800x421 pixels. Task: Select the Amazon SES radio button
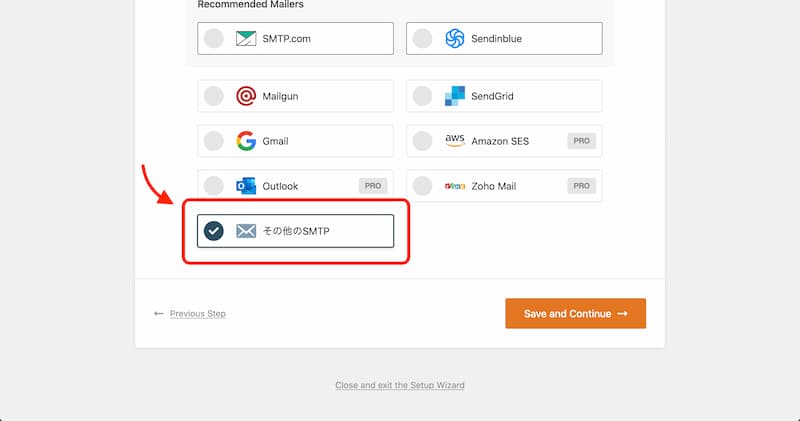click(x=422, y=141)
